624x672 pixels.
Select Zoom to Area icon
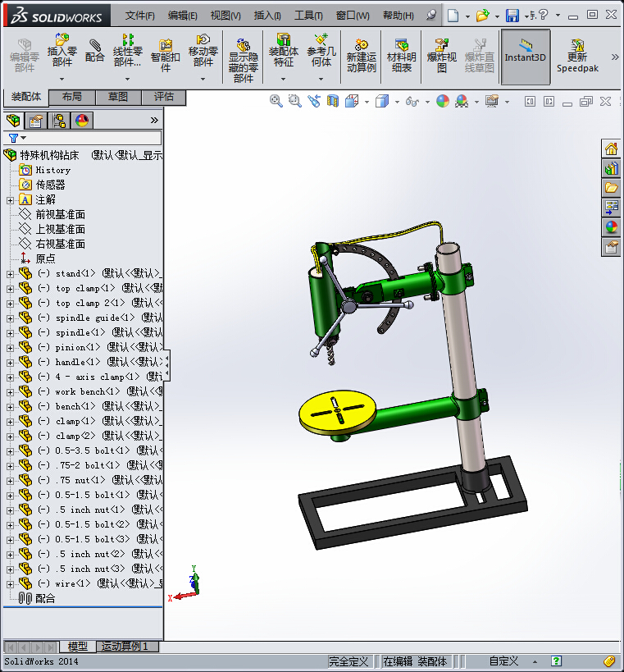[294, 101]
